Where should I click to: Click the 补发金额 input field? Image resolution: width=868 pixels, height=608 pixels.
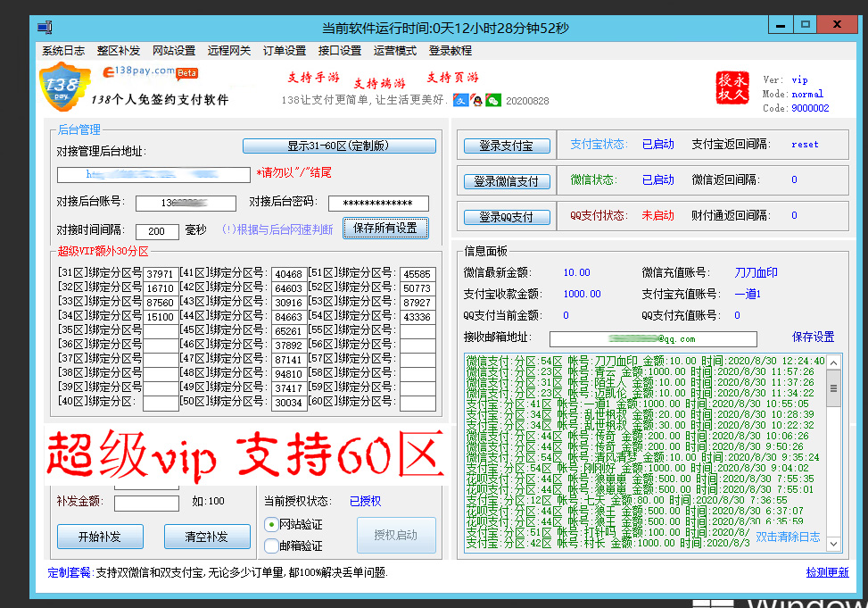point(146,504)
